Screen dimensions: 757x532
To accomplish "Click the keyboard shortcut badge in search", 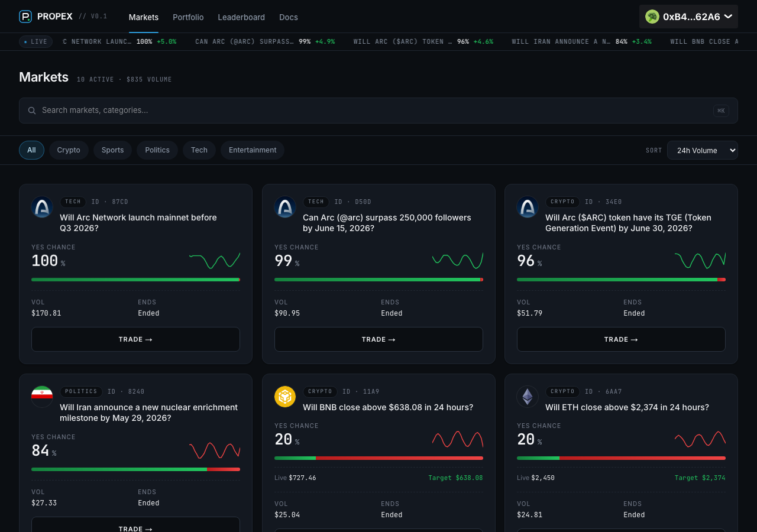I will pyautogui.click(x=721, y=111).
